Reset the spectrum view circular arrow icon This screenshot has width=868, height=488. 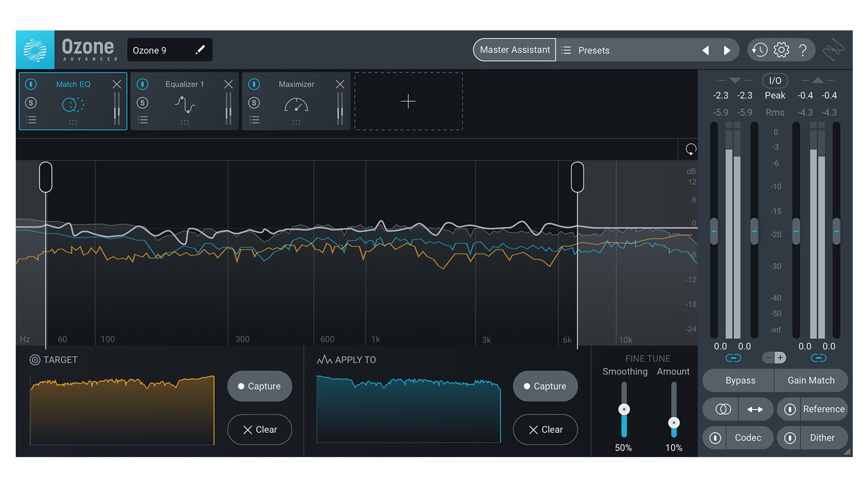coord(691,149)
